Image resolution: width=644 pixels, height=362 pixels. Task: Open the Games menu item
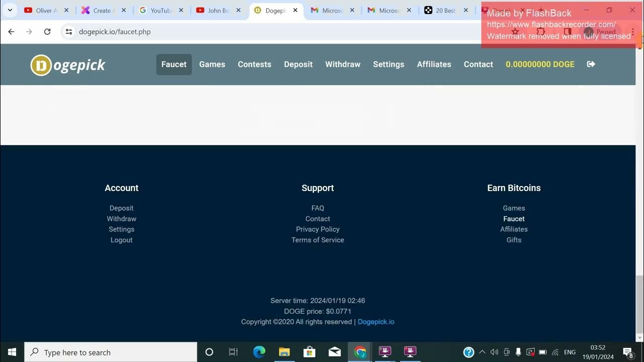pos(212,64)
